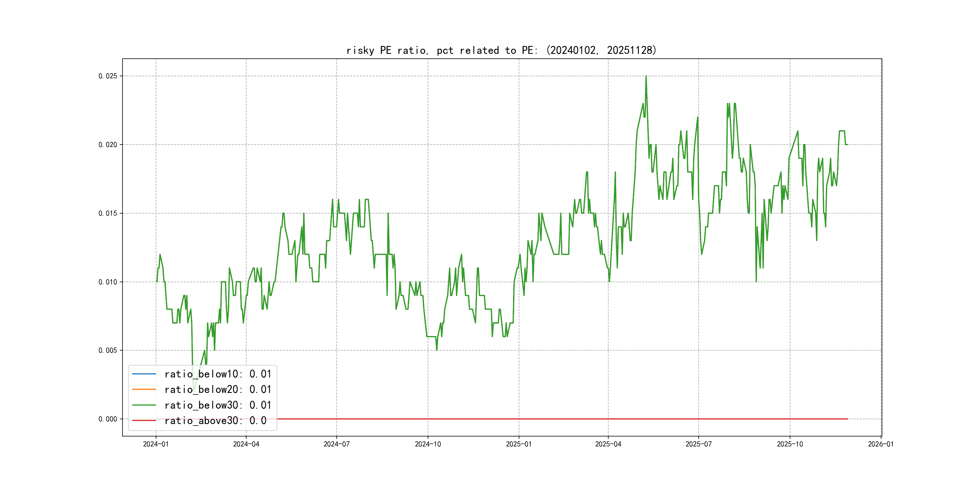Click the blue ratio_below10 legend line swatch
Image resolution: width=980 pixels, height=490 pixels.
click(144, 374)
